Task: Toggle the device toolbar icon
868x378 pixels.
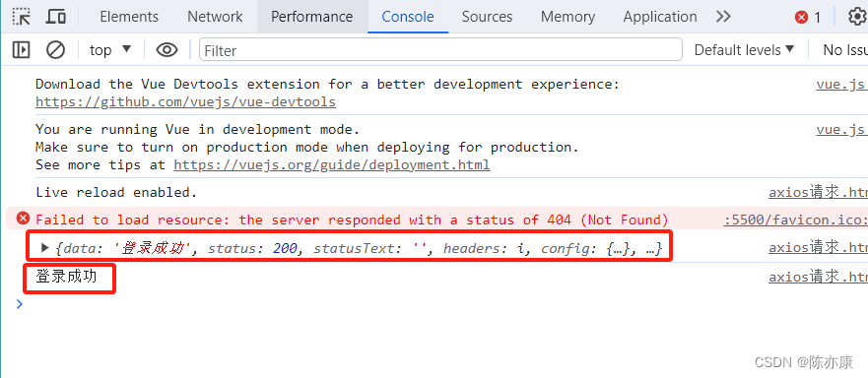Action: click(x=55, y=17)
